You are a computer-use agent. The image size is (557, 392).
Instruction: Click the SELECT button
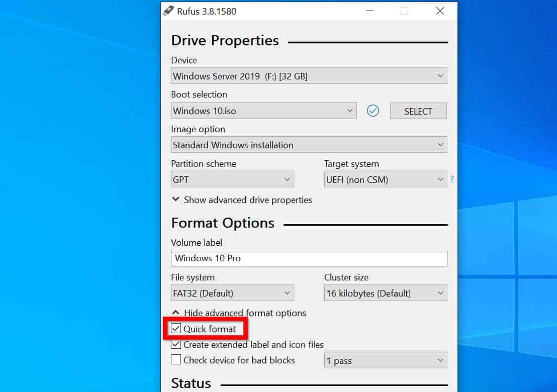coord(418,111)
